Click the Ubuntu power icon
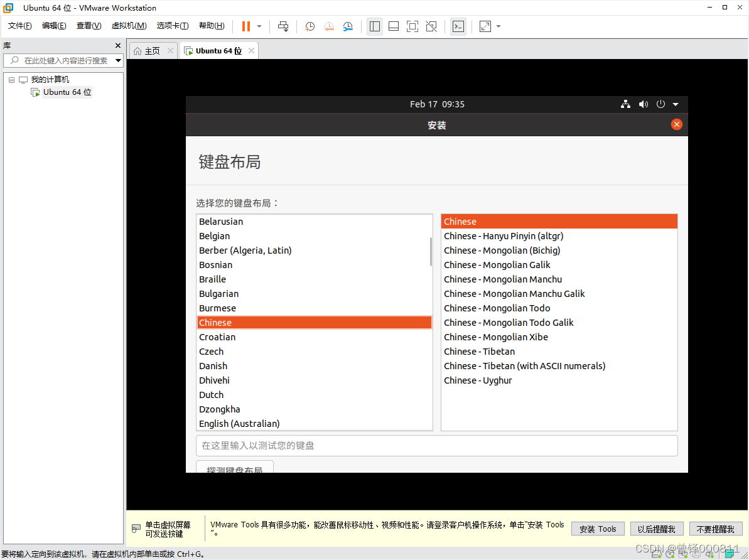Viewport: 749px width, 560px height. 660,104
